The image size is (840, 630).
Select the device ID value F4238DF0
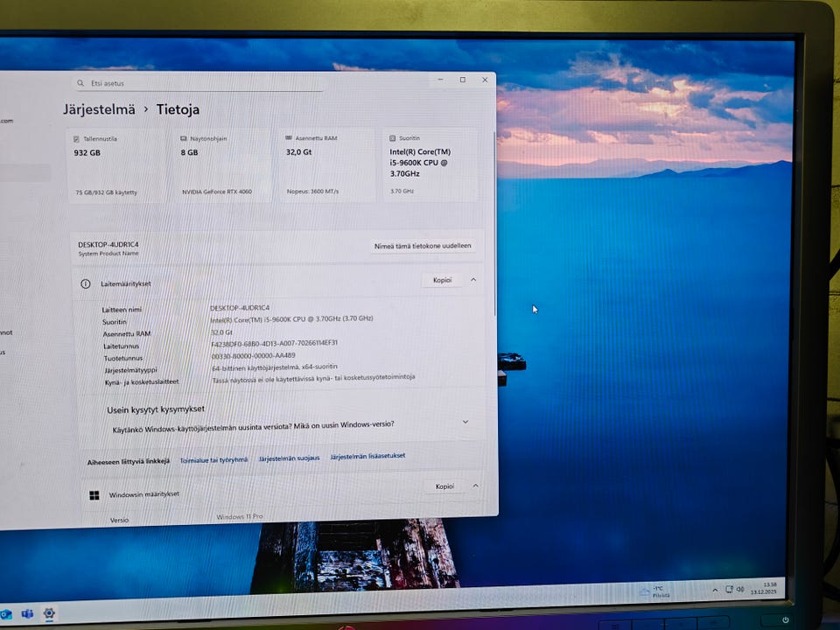pos(274,343)
